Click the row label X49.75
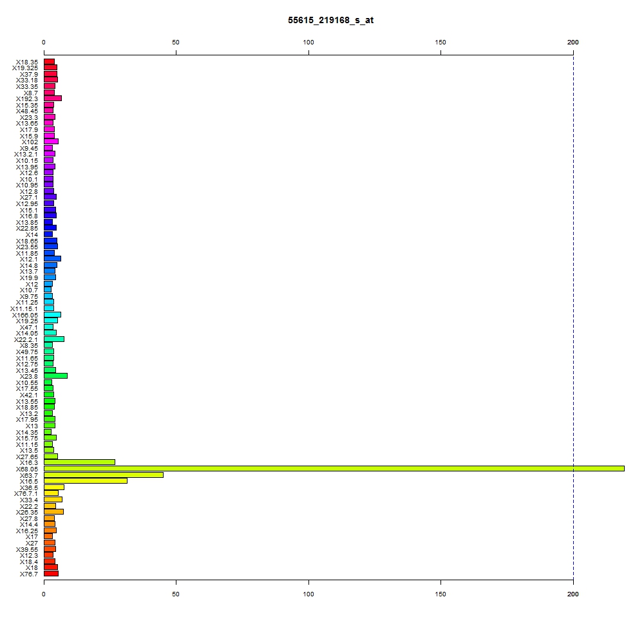 coord(27,352)
